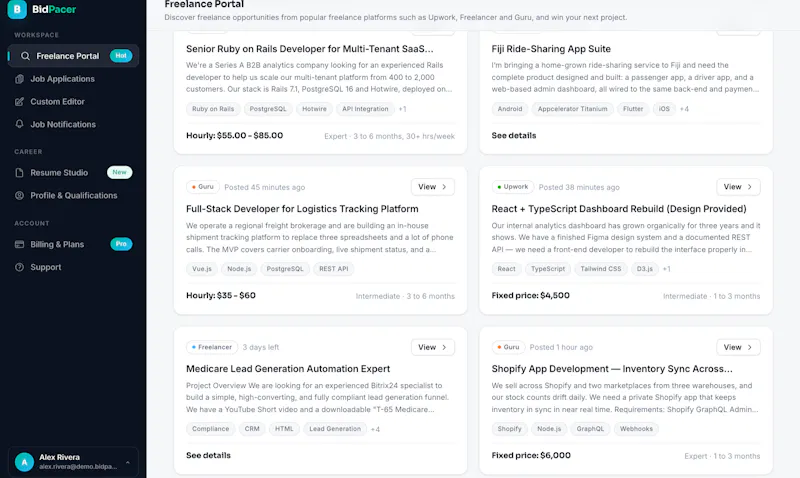
Task: Click the Freelance Portal page heading
Action: [204, 5]
